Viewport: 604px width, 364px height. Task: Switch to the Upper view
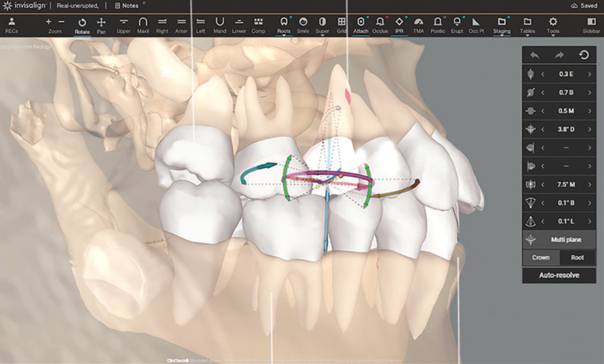(124, 25)
